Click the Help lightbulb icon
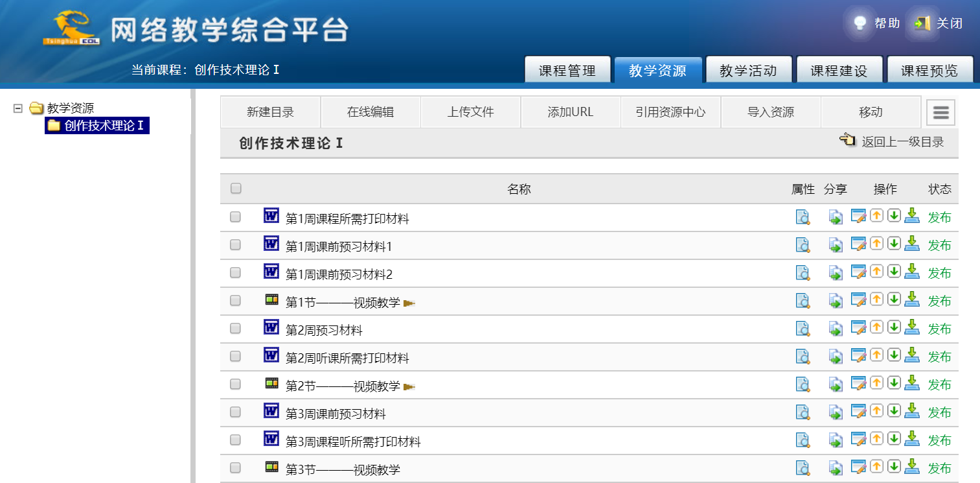 (x=860, y=23)
